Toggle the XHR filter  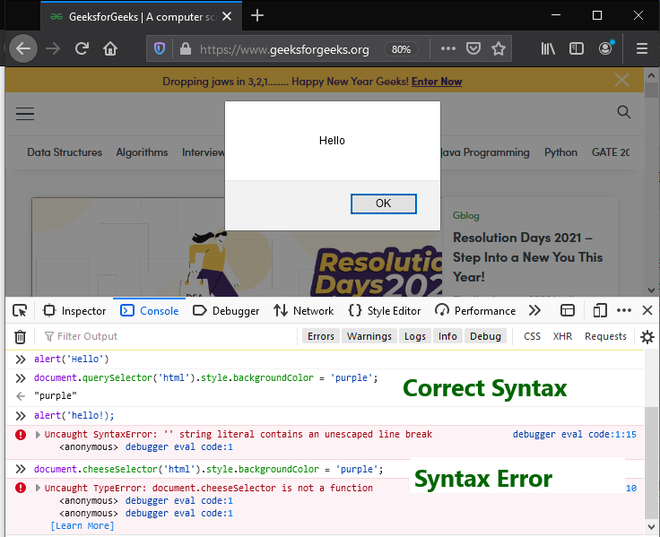tap(562, 336)
